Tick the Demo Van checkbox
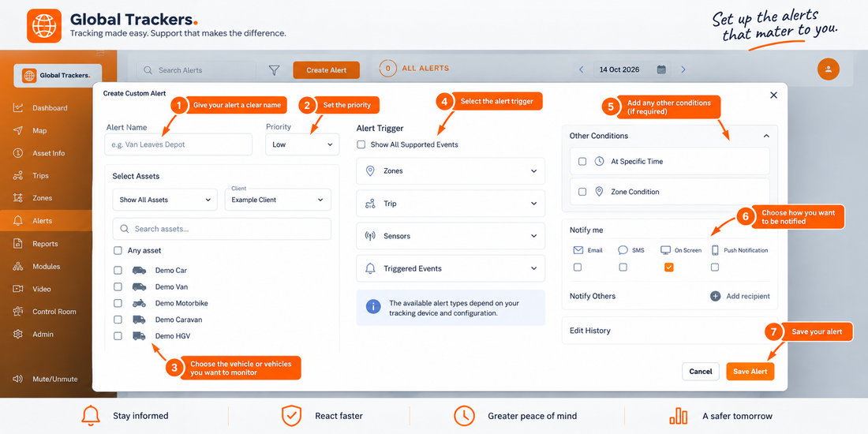Image resolution: width=868 pixels, height=434 pixels. tap(118, 286)
